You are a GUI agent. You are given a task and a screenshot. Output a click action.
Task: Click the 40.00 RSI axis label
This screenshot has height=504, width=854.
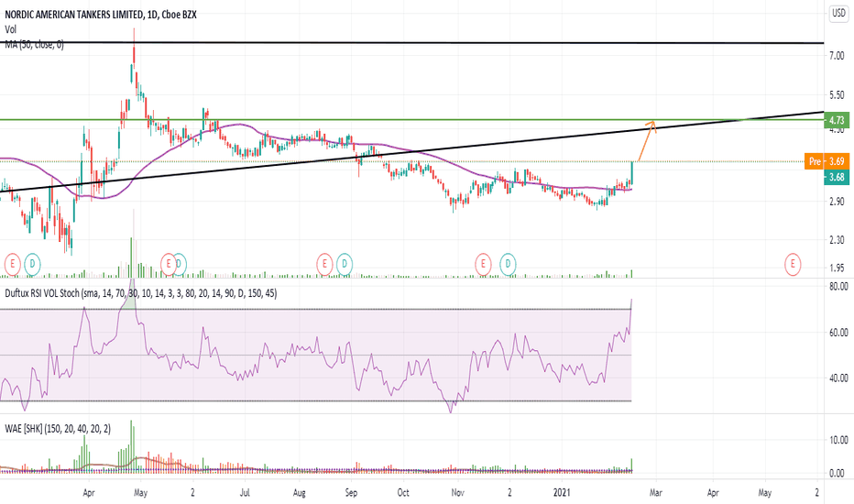[x=838, y=378]
